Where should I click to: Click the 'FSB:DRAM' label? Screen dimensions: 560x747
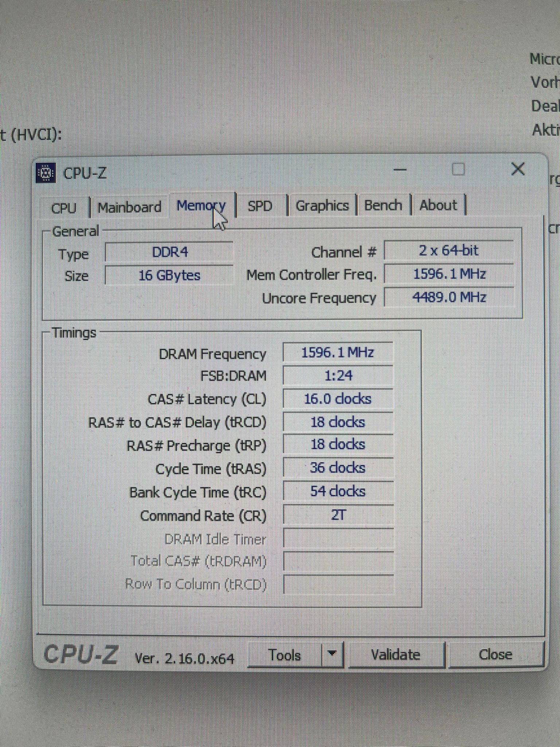(x=234, y=376)
